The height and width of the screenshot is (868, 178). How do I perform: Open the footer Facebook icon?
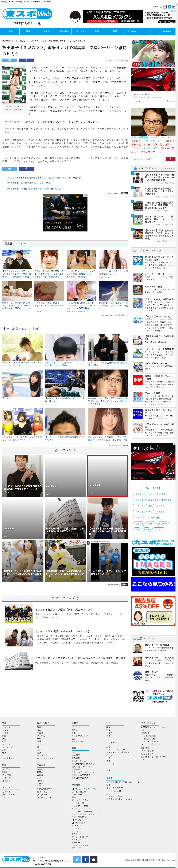tap(85, 859)
